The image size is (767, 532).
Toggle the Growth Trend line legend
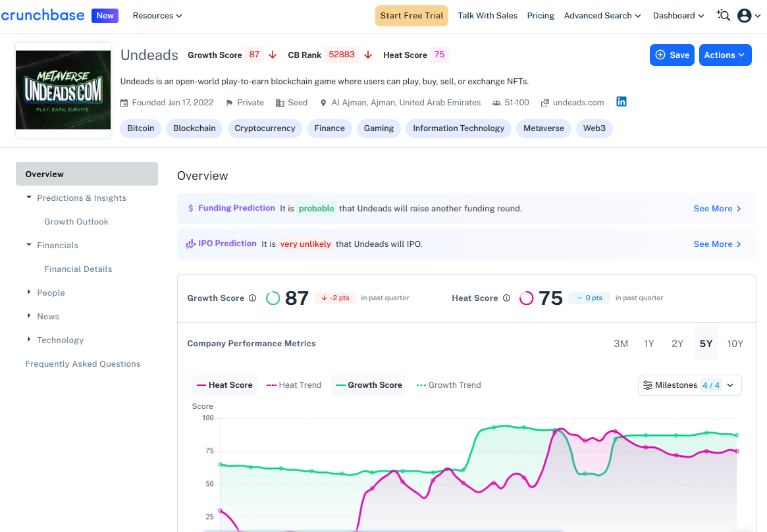pos(449,385)
